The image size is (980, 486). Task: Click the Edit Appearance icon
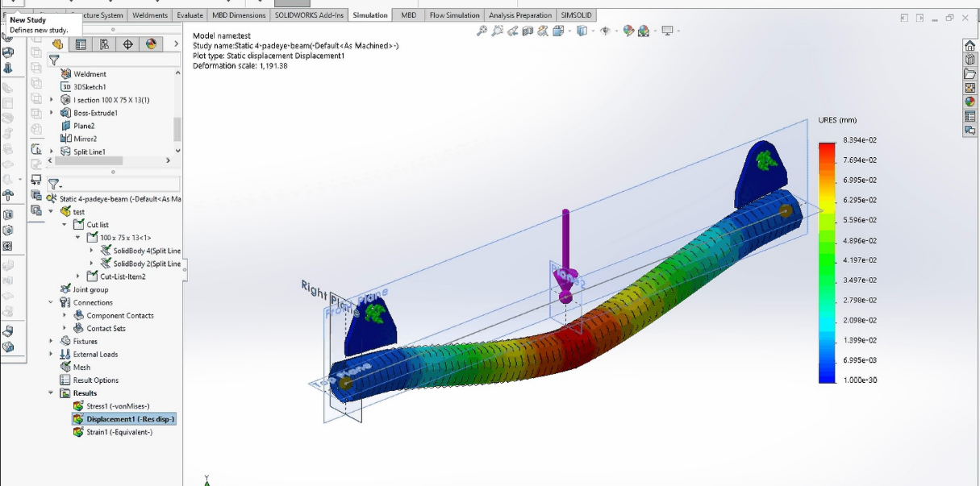point(627,30)
